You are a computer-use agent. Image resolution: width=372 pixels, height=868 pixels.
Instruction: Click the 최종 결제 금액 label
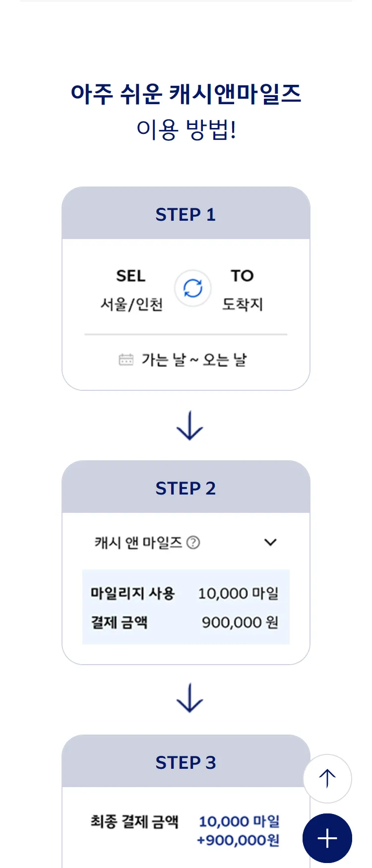pos(134,822)
